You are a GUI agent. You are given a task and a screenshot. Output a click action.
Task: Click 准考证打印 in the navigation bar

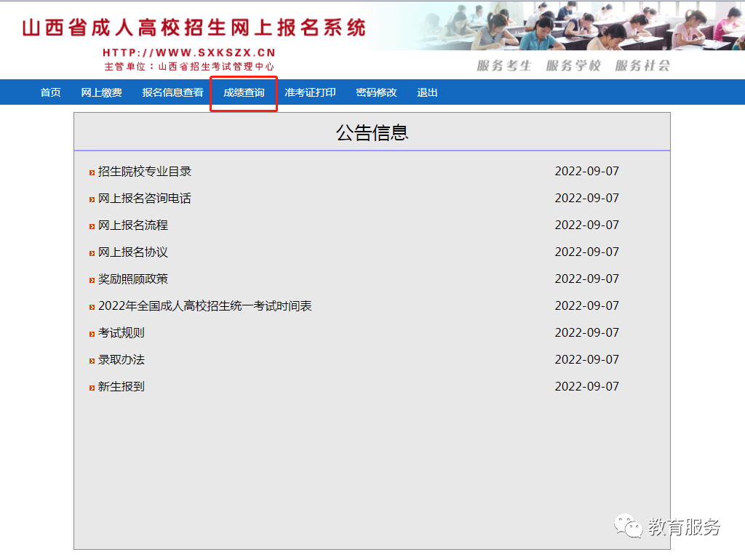click(311, 92)
